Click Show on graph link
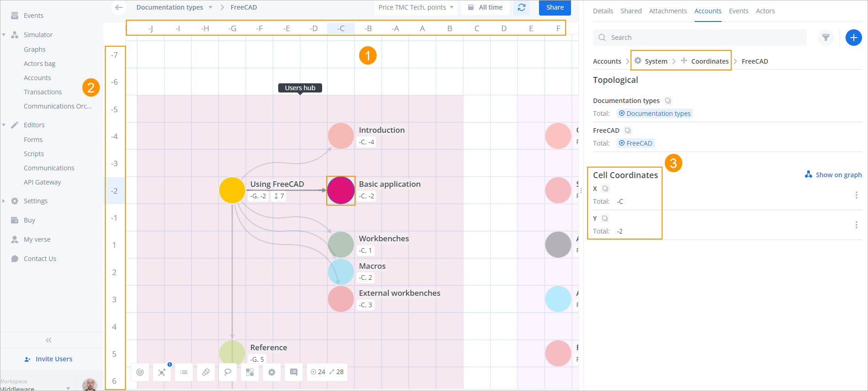This screenshot has height=391, width=868. 833,175
